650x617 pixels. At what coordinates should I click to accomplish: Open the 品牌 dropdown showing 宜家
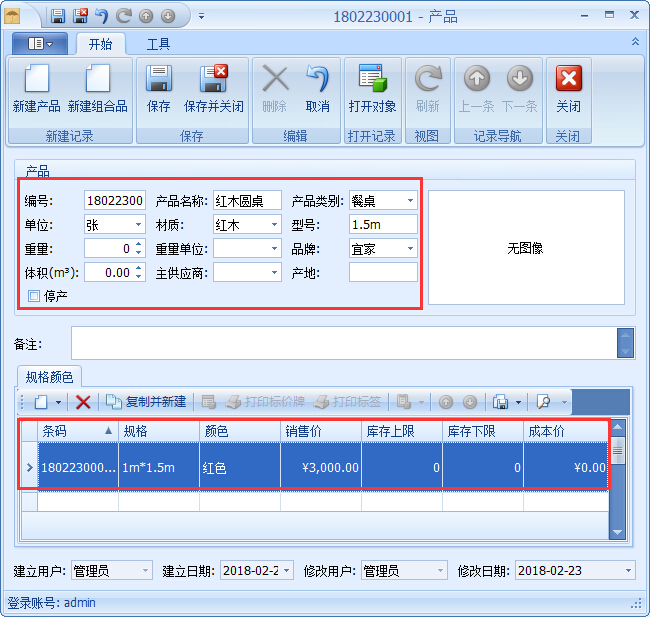click(x=410, y=249)
